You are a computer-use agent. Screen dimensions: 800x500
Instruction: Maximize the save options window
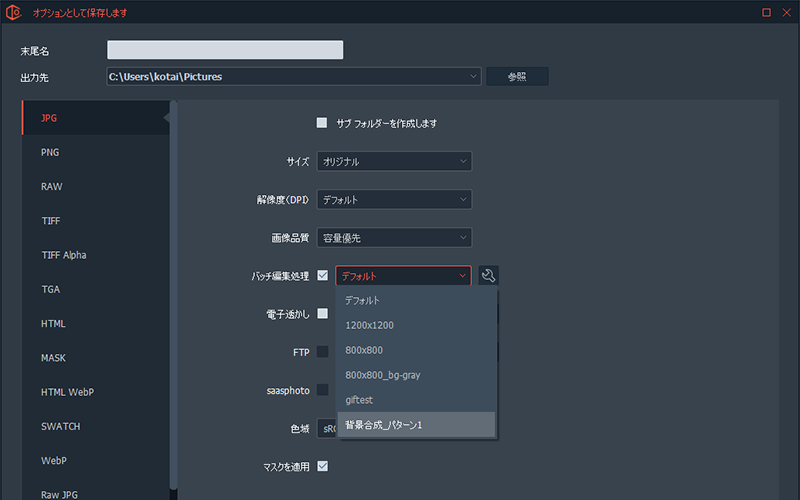766,13
